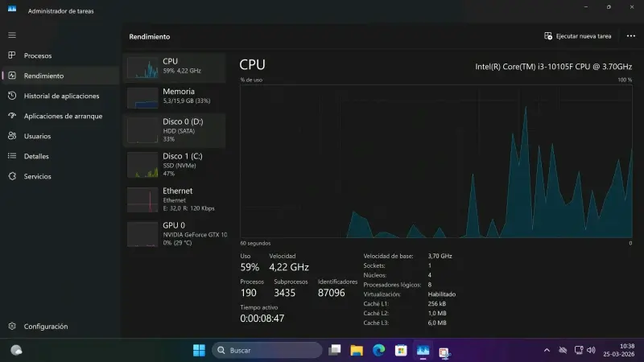This screenshot has height=362, width=644.
Task: Launch Microsoft Edge from the taskbar
Action: coord(378,350)
